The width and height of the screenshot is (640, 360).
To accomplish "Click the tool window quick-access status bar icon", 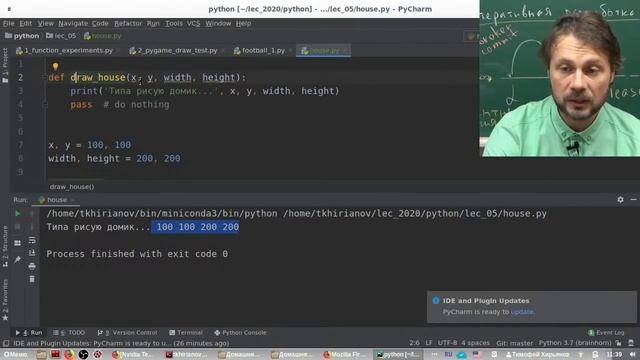I will pos(6,343).
